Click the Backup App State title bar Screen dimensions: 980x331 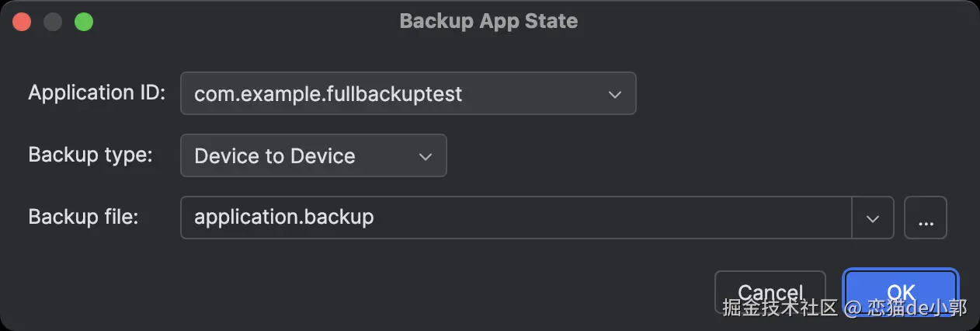pyautogui.click(x=488, y=21)
